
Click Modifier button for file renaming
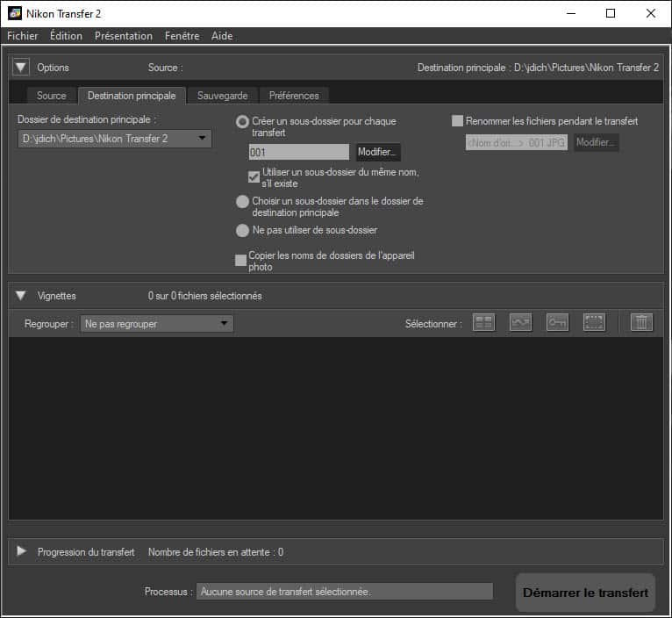(596, 142)
